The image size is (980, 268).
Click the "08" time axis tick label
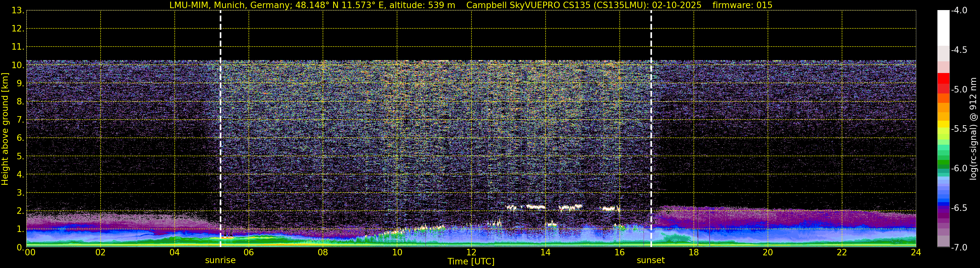tap(323, 252)
